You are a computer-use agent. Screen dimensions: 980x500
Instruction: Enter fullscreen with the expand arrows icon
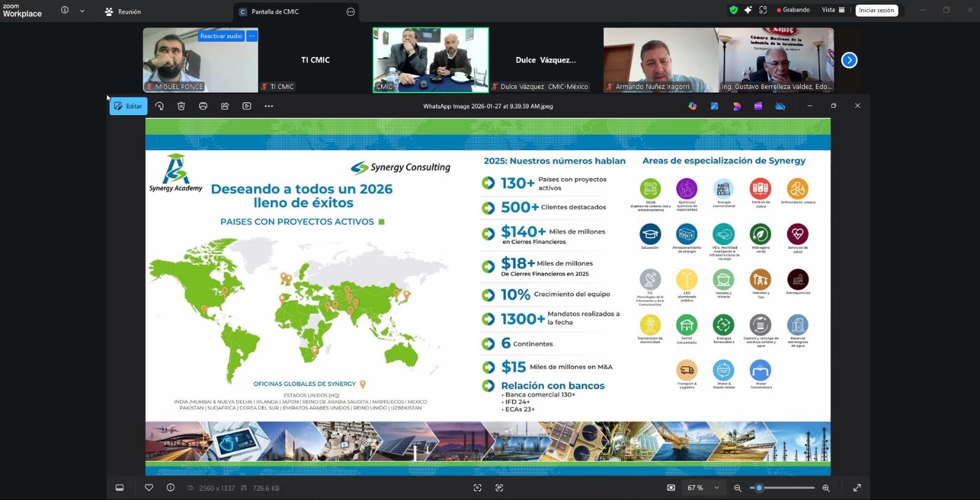(857, 488)
